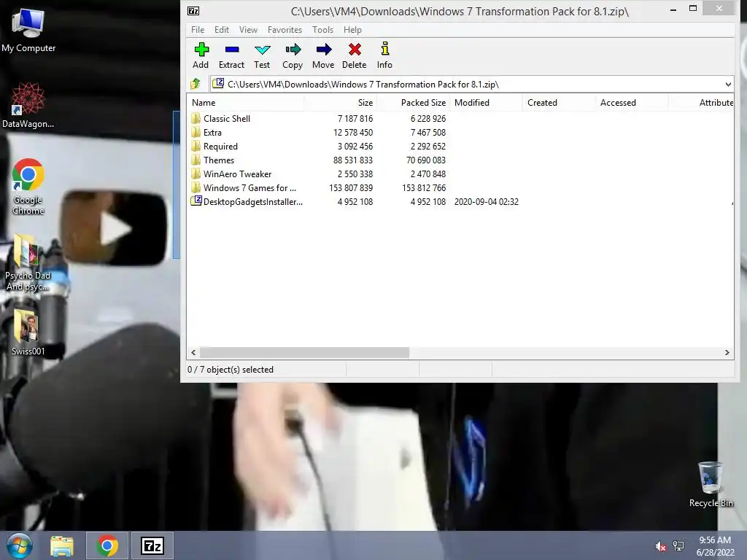
Task: Click the Attributes column header
Action: [701, 102]
